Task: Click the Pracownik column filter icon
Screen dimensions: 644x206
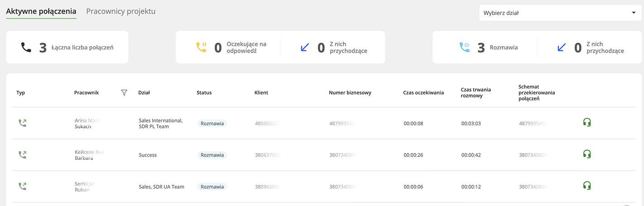Action: coord(124,93)
